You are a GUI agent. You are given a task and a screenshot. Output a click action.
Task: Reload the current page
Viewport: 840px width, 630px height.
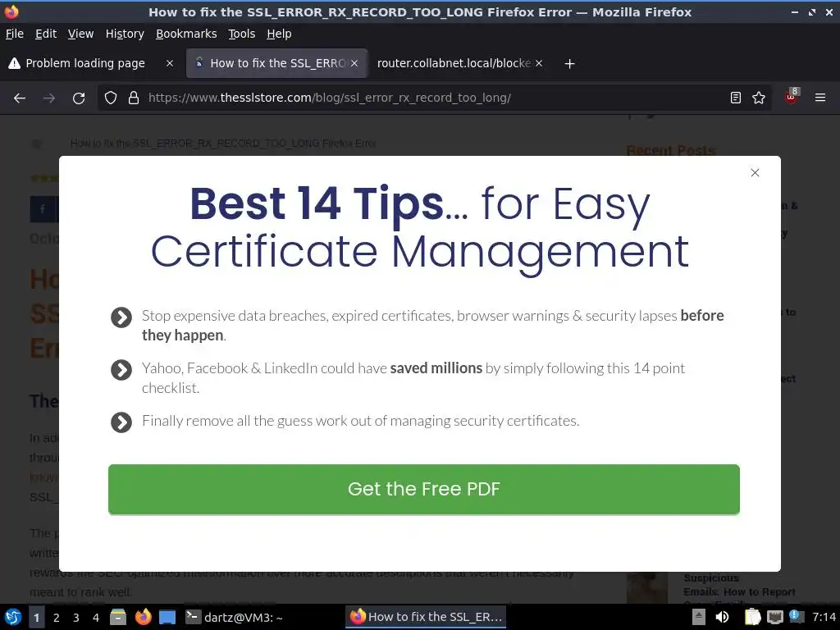pyautogui.click(x=79, y=98)
